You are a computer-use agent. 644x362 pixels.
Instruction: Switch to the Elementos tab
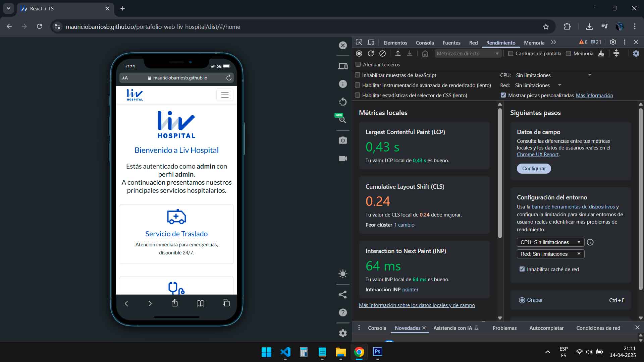coord(395,43)
